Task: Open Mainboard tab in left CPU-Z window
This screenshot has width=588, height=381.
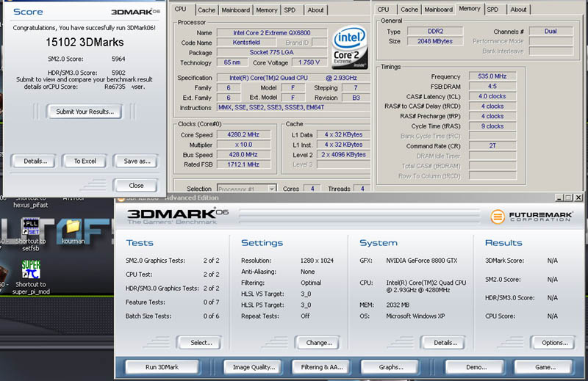Action: pyautogui.click(x=235, y=10)
